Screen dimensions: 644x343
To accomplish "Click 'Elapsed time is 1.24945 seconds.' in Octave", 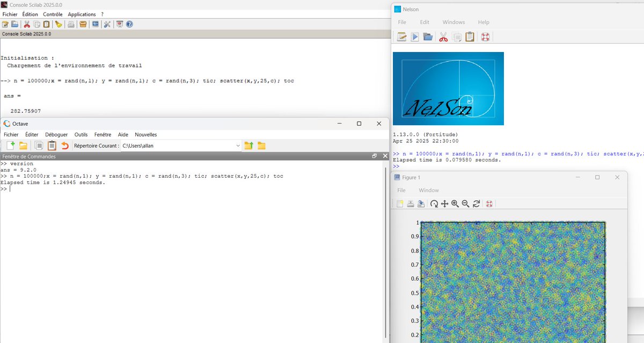I will coord(53,183).
